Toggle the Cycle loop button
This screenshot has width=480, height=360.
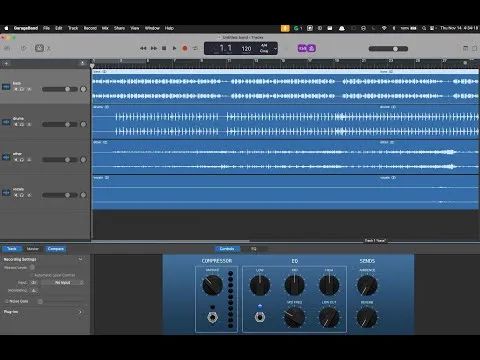click(x=195, y=48)
